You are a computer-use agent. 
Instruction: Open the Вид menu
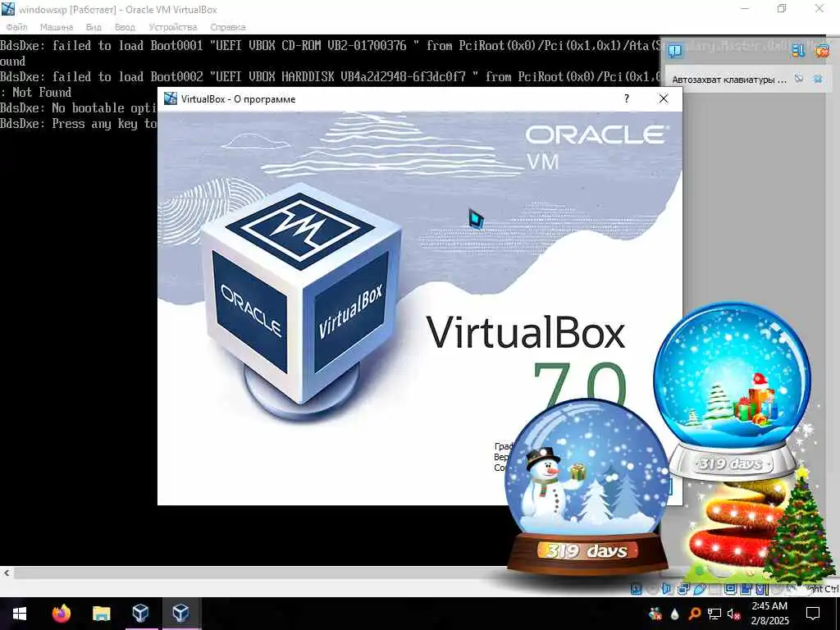(x=94, y=27)
